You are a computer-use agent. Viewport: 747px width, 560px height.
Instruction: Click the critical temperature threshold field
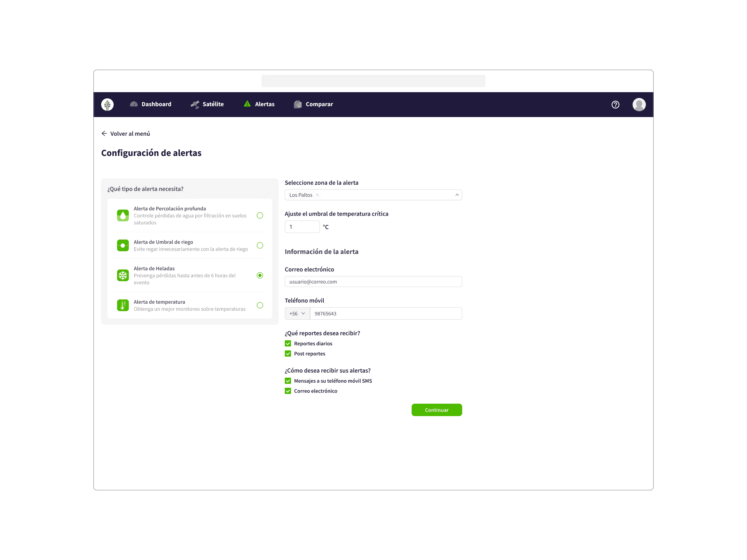coord(302,227)
